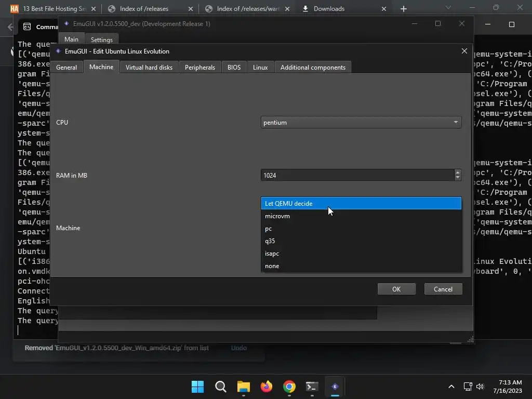
Task: Click Undo in the removed-file notification
Action: tap(239, 348)
